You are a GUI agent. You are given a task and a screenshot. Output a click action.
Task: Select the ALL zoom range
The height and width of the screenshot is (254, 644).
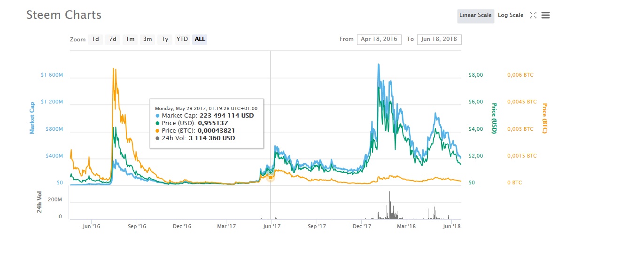click(x=200, y=39)
